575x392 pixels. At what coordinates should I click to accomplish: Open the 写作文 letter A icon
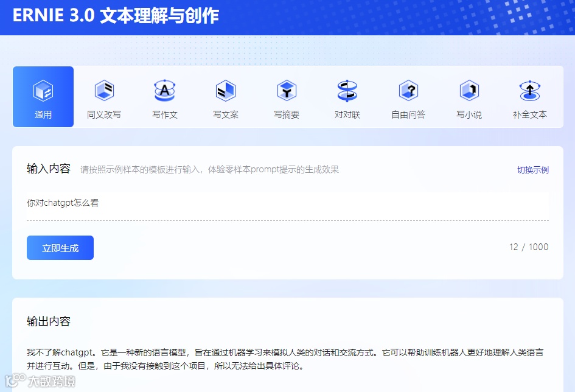coord(165,90)
